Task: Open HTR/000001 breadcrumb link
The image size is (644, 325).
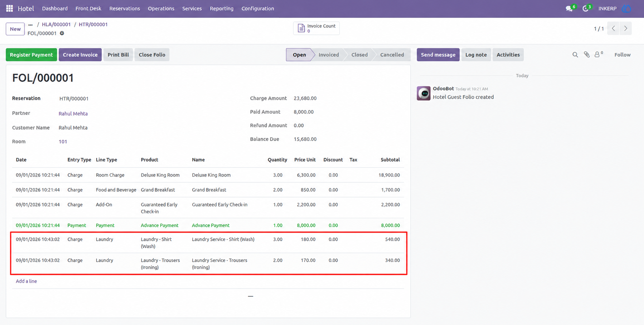Action: (93, 24)
